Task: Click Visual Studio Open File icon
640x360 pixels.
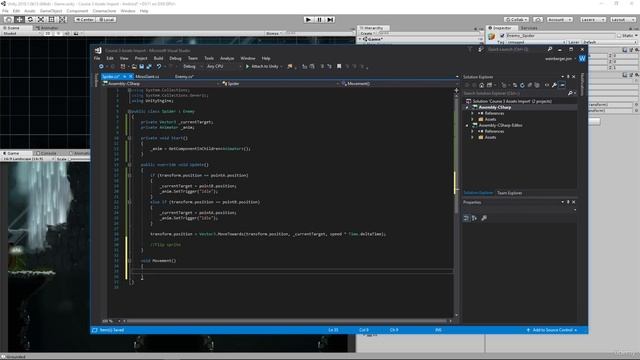Action: click(x=134, y=67)
